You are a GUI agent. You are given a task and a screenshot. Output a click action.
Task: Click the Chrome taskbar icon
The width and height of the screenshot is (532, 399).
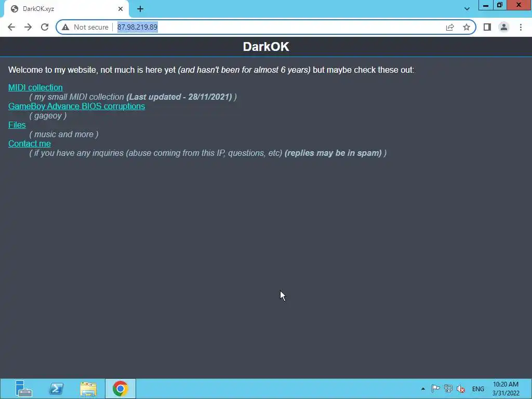[x=121, y=389]
